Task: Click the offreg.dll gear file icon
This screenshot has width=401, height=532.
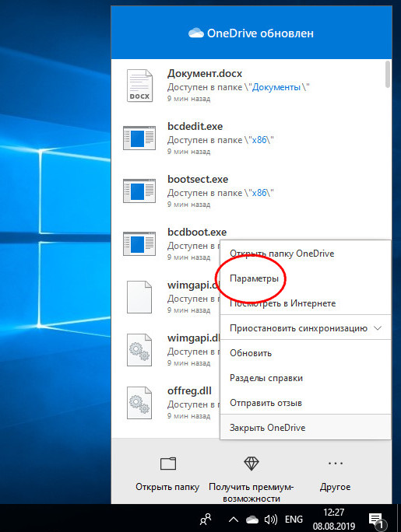Action: pos(139,403)
